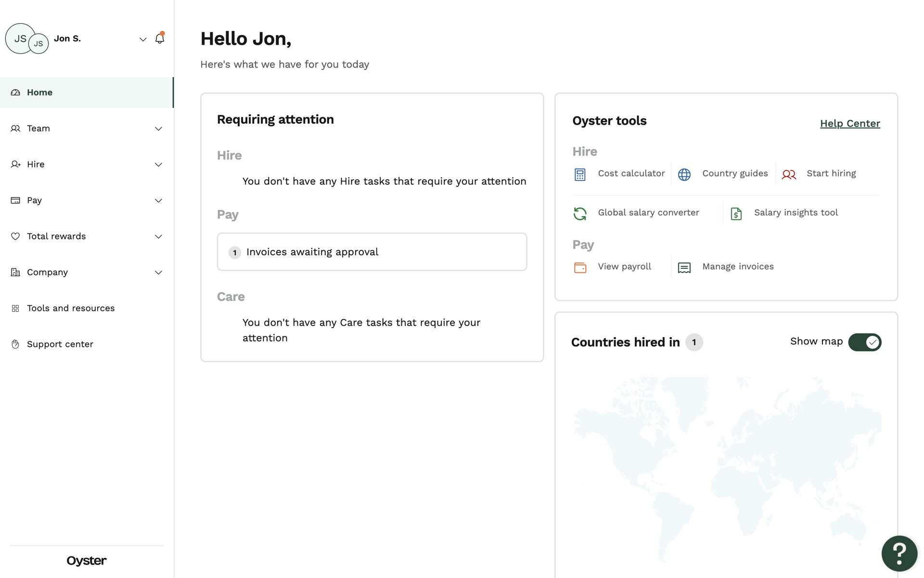Click the Start hiring people icon
This screenshot has width=924, height=578.
789,174
